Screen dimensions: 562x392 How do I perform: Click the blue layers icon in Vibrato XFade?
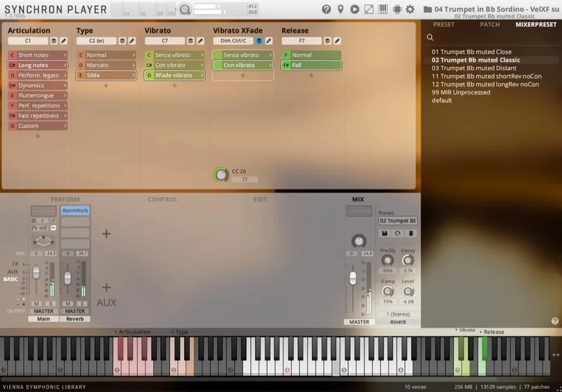(x=259, y=41)
